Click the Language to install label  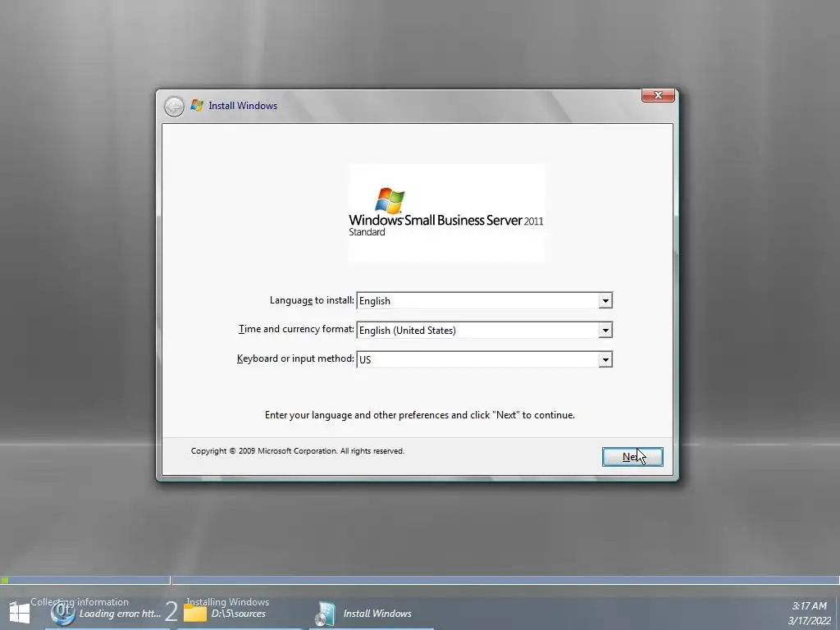pos(312,300)
